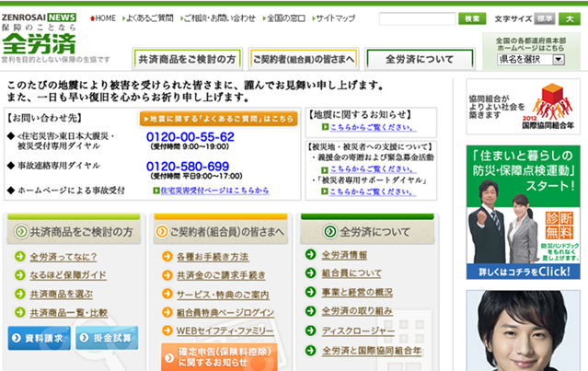This screenshot has height=371, width=588.
Task: Click orange earthquake よくあるご質問 banner button
Action: (x=218, y=119)
